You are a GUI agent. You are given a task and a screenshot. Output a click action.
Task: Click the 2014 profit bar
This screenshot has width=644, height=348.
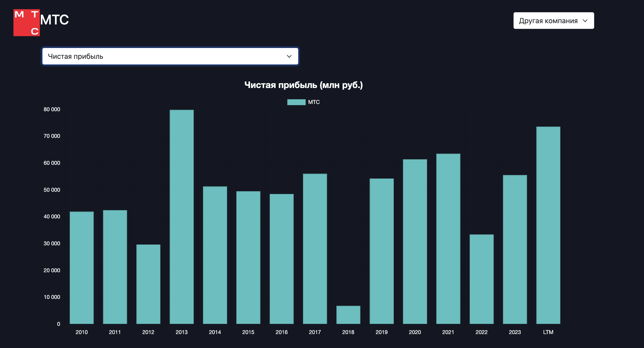[215, 255]
